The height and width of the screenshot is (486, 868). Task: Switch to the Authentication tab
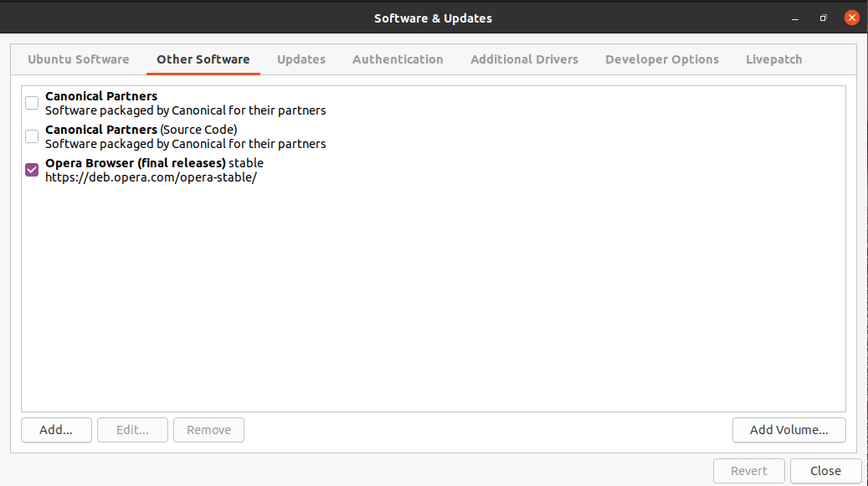pos(398,59)
